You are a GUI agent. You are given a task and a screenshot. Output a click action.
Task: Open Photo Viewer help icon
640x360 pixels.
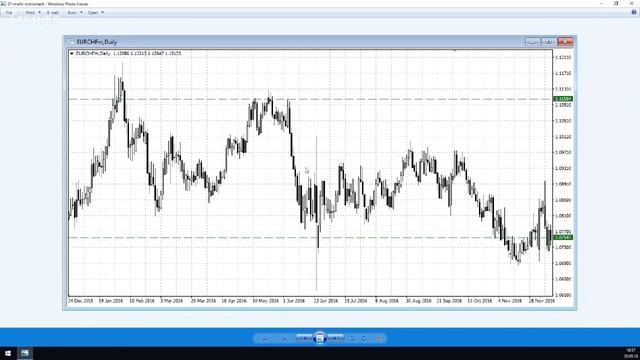pyautogui.click(x=634, y=12)
